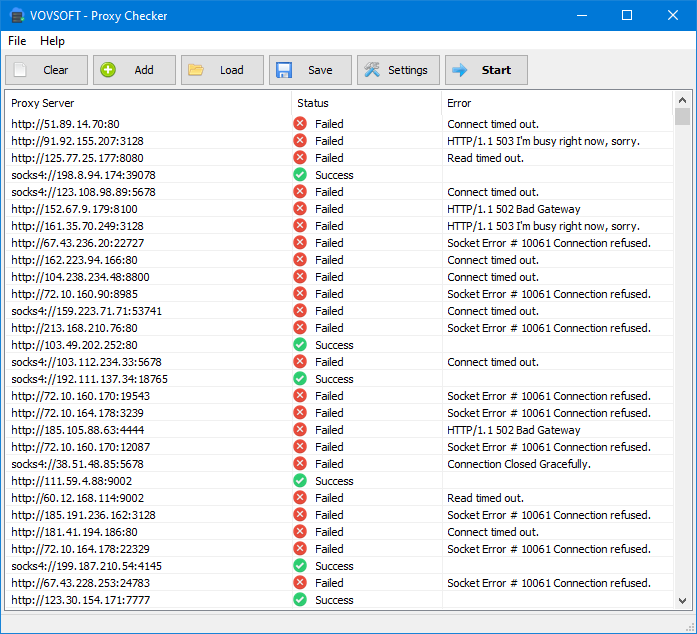Click the VOVSOFT app icon in title bar
This screenshot has height=634, width=697.
pyautogui.click(x=17, y=16)
